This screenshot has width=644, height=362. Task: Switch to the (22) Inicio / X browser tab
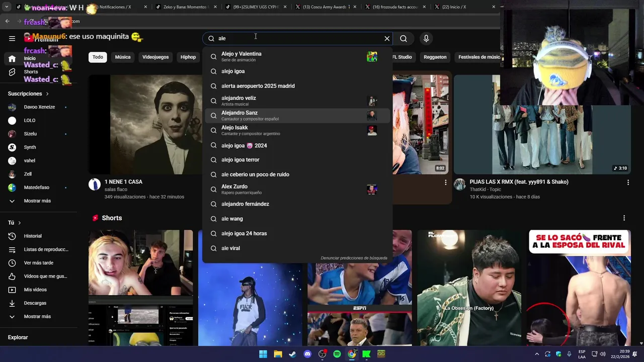point(464,7)
